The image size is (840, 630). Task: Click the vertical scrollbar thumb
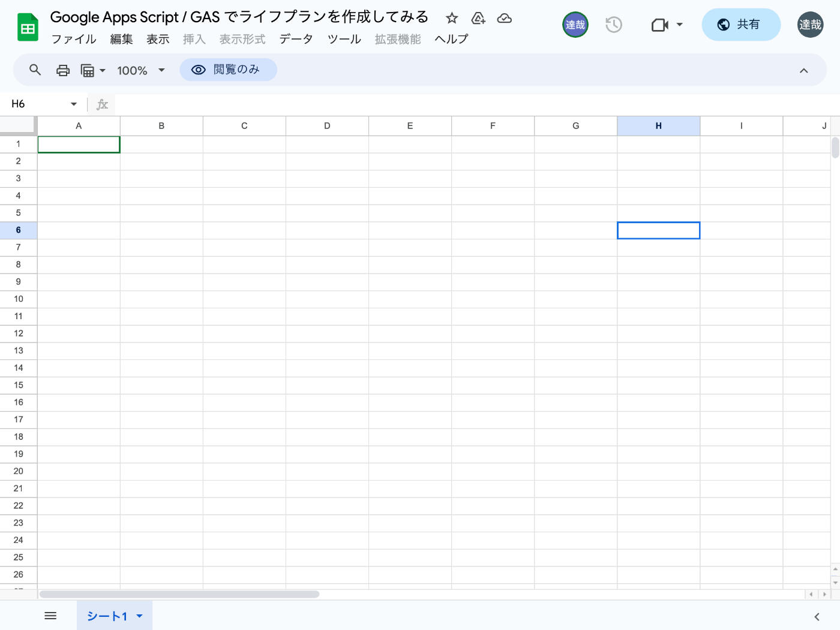click(x=835, y=148)
